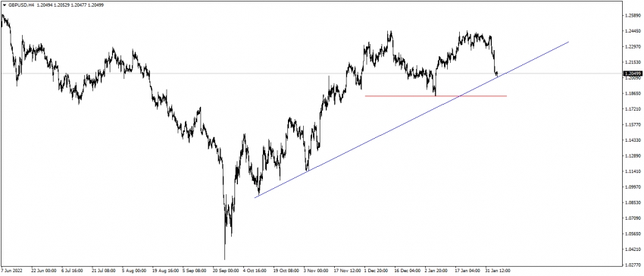The width and height of the screenshot is (644, 276).
Task: Select the blue ascending trend line
Action: 411,120
